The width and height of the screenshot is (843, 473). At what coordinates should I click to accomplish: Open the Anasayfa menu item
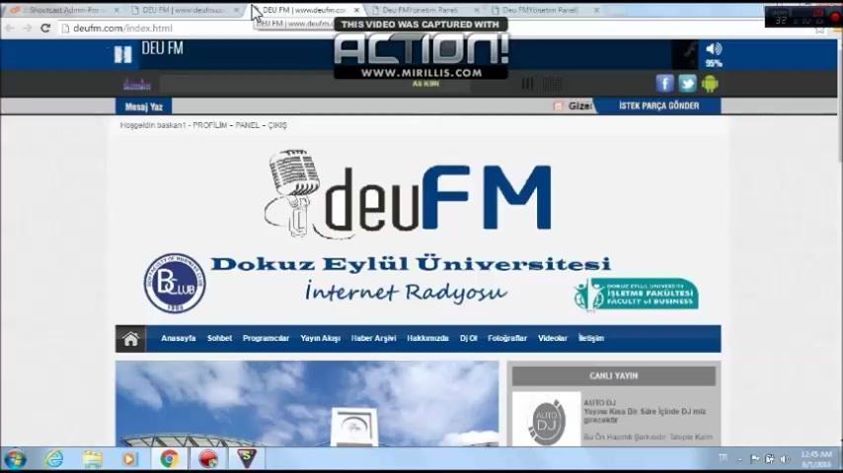tap(178, 339)
